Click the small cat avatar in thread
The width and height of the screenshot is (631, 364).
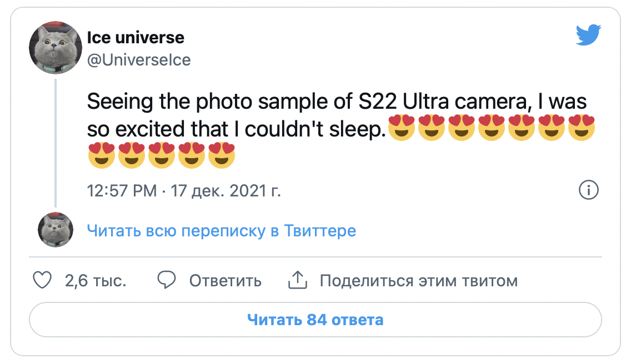[x=56, y=229]
